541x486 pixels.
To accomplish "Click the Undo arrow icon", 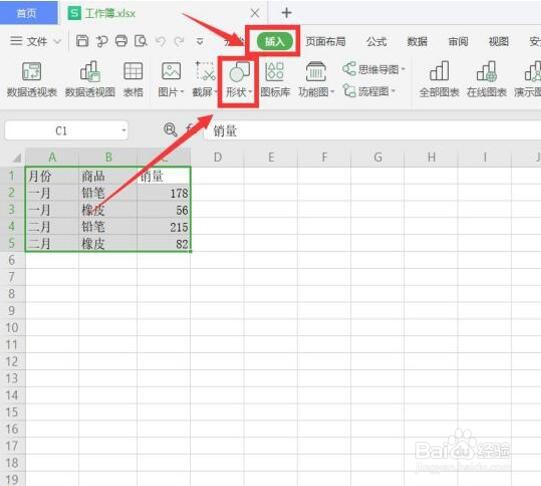I will coord(160,41).
